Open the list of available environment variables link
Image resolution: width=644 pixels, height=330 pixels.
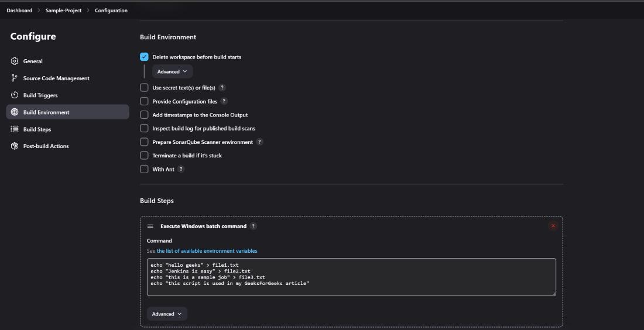(x=207, y=251)
